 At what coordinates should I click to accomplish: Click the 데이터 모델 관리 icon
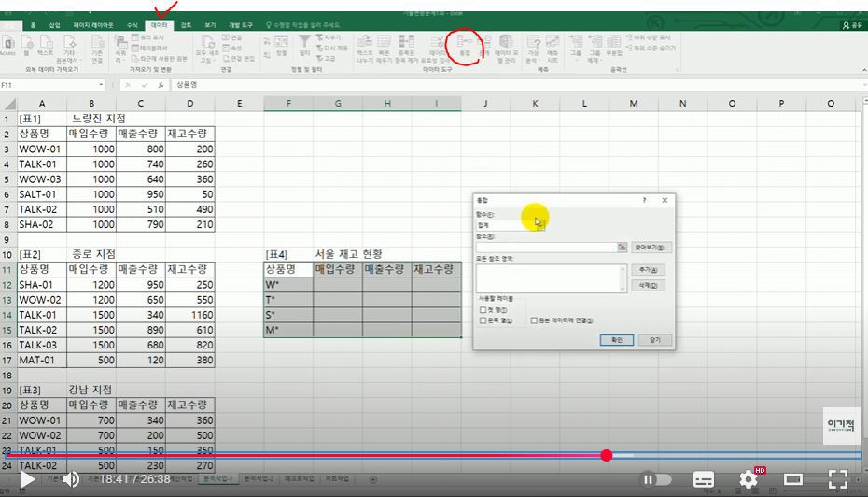pos(506,49)
